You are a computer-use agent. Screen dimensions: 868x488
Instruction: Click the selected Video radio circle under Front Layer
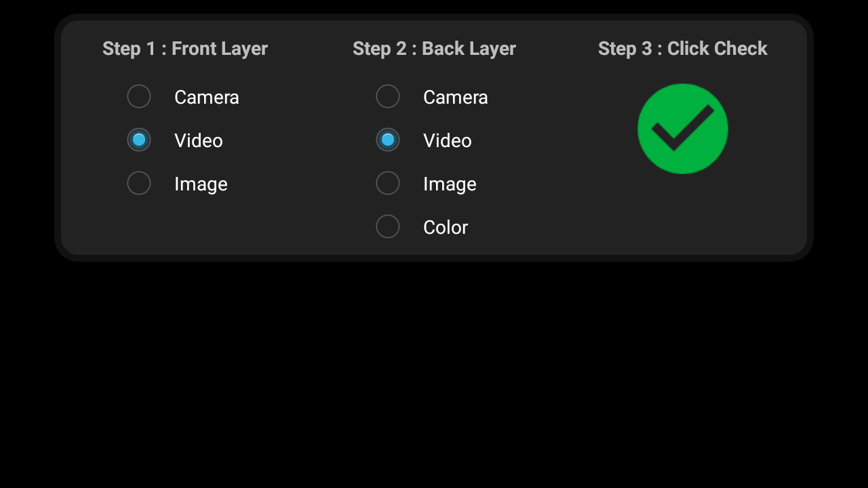[139, 140]
